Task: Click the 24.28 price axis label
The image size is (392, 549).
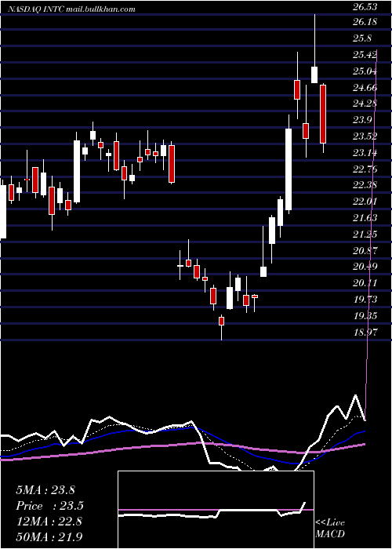Action: point(365,104)
